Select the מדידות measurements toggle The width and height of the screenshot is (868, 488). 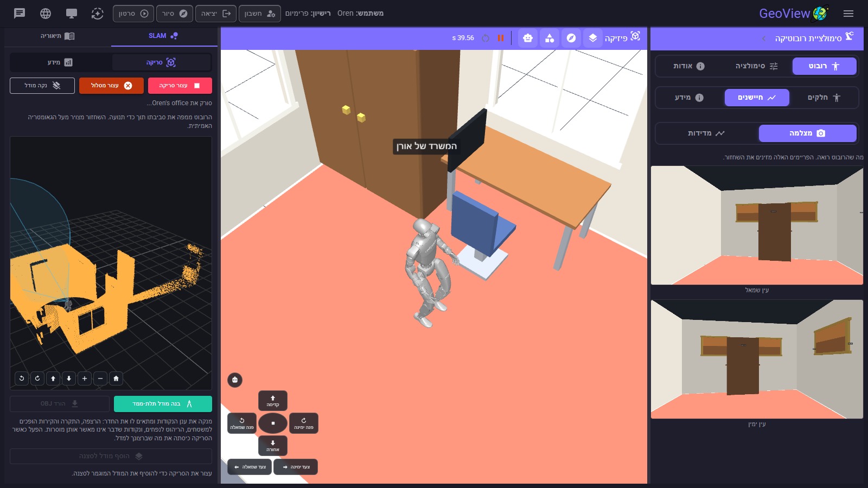[x=706, y=133]
